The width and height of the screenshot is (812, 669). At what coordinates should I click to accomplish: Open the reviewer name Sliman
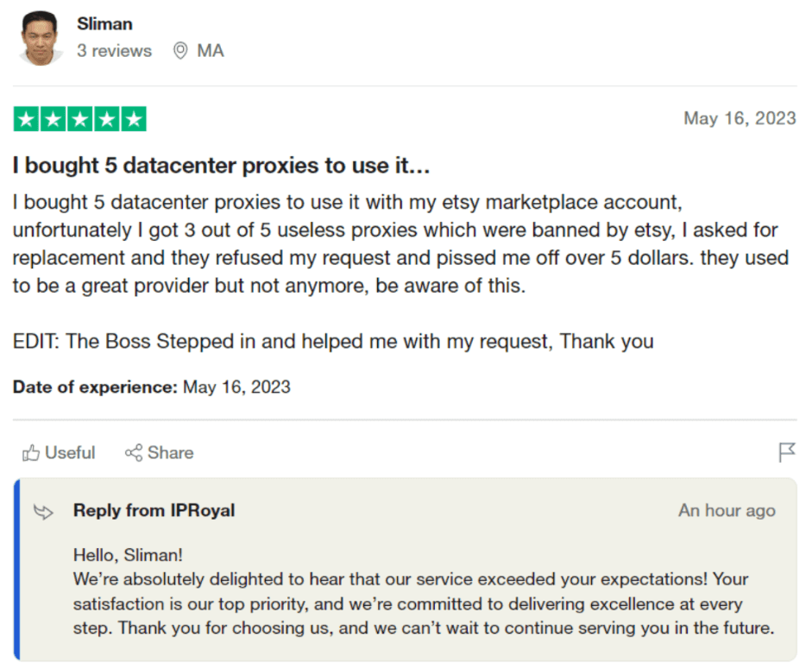pyautogui.click(x=104, y=24)
